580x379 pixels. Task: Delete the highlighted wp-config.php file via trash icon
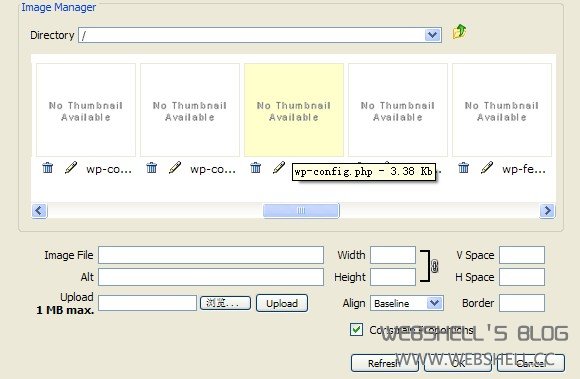[256, 168]
